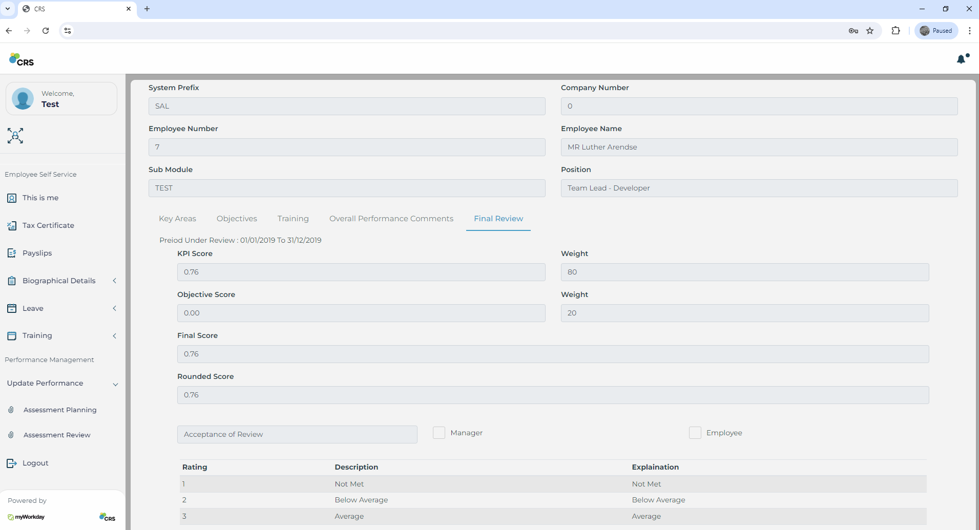The image size is (980, 530).
Task: Click the Biographical Details clipboard icon
Action: pyautogui.click(x=12, y=281)
